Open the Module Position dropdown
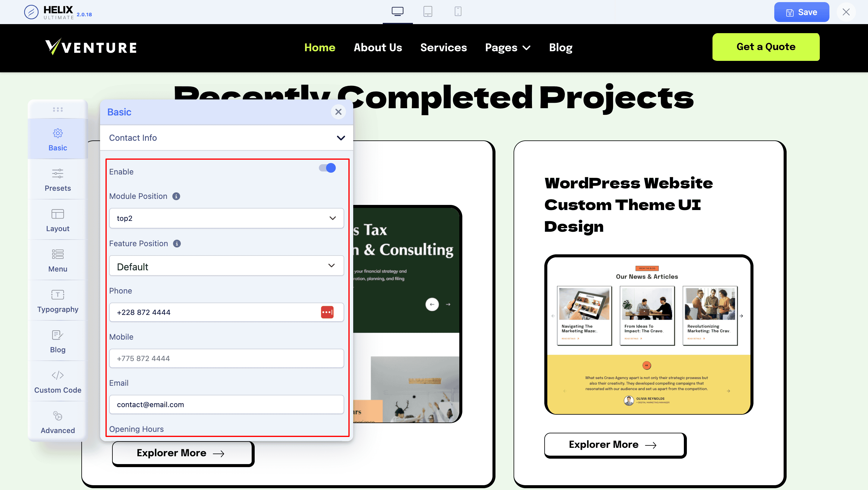868x490 pixels. 226,218
